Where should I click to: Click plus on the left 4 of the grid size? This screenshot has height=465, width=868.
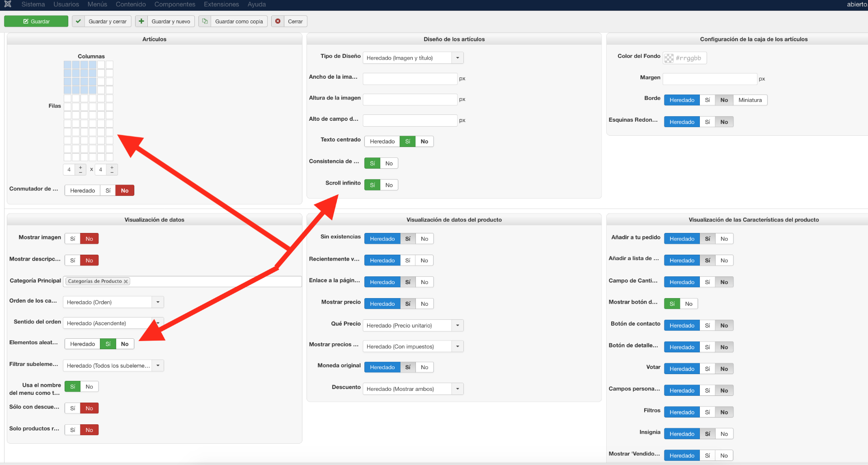tap(80, 167)
